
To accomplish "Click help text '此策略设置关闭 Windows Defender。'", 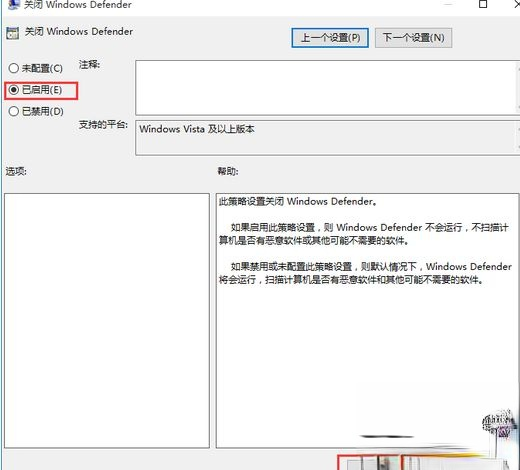I will (298, 201).
